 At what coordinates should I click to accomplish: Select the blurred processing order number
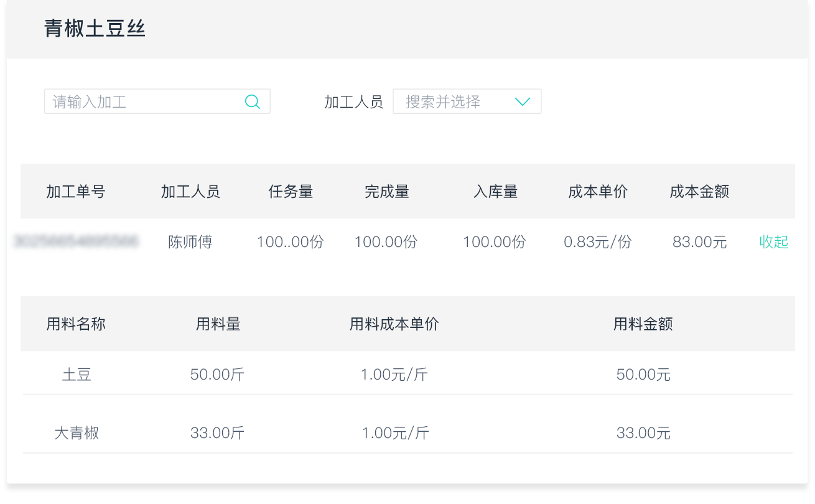pyautogui.click(x=76, y=242)
